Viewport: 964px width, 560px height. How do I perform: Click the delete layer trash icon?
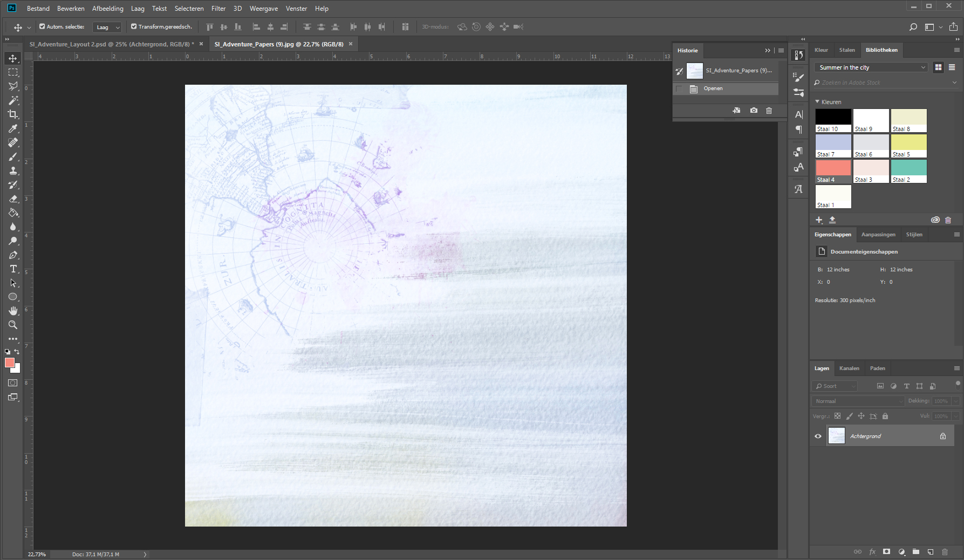(945, 552)
